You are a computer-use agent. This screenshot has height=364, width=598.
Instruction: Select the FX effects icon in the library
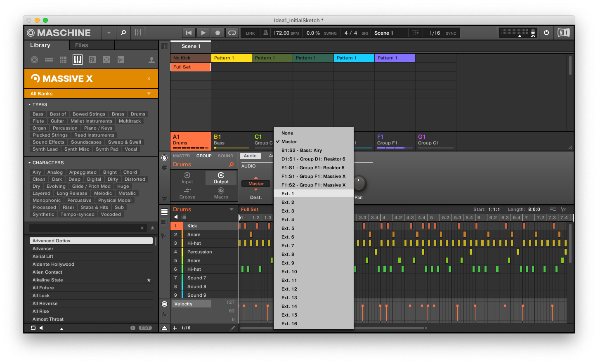click(92, 60)
